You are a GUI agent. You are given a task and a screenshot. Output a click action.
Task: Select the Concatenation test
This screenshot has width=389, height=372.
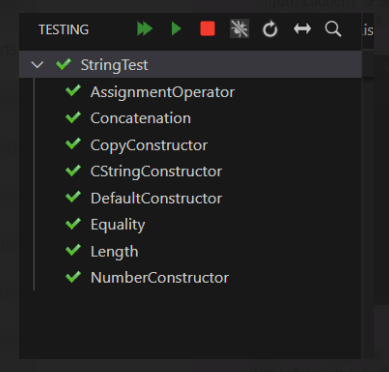140,118
